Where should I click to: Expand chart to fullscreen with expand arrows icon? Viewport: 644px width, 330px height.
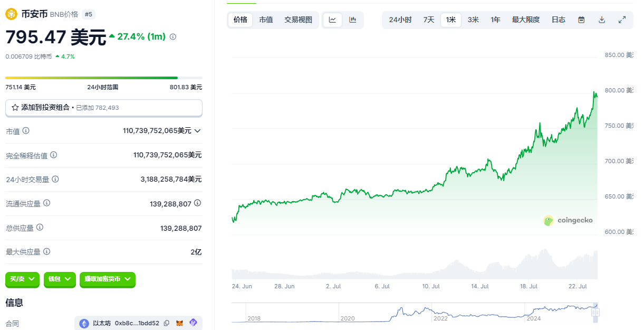coord(622,20)
